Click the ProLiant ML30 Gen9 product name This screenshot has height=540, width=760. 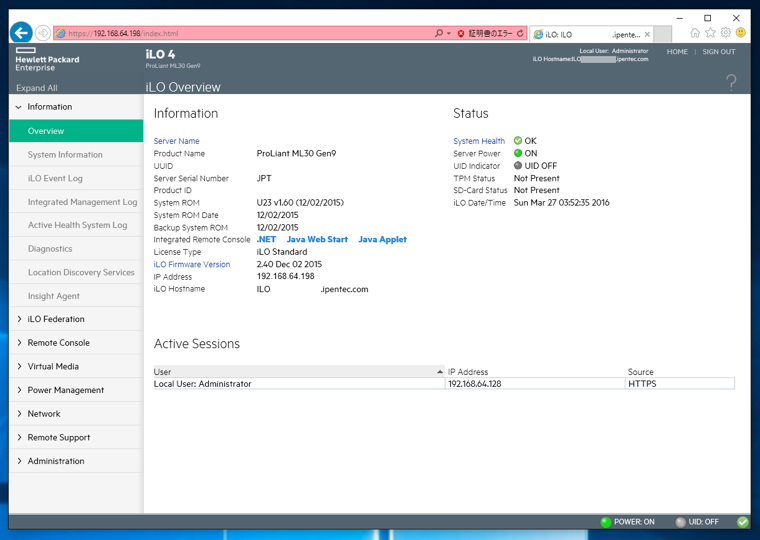[296, 154]
